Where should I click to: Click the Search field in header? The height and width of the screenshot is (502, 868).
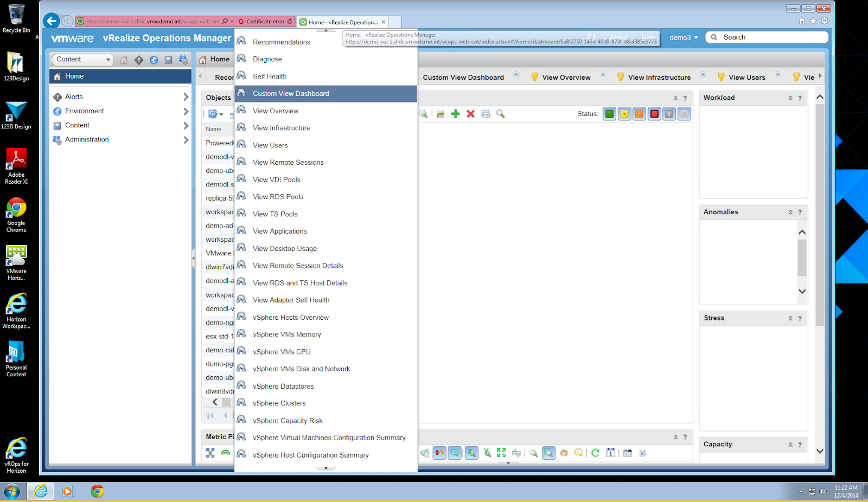[x=767, y=37]
